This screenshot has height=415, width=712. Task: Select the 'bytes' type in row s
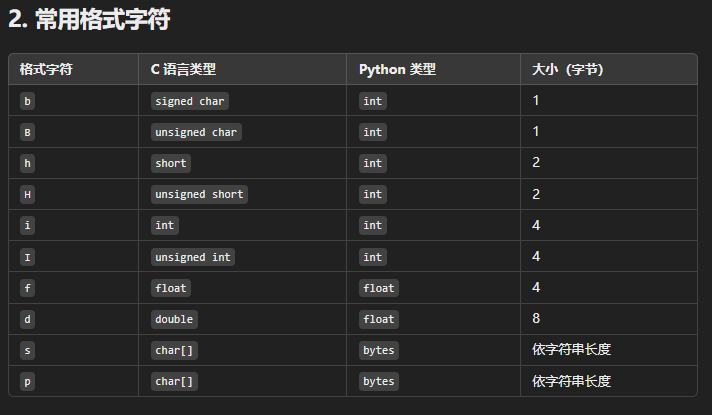[x=379, y=351]
